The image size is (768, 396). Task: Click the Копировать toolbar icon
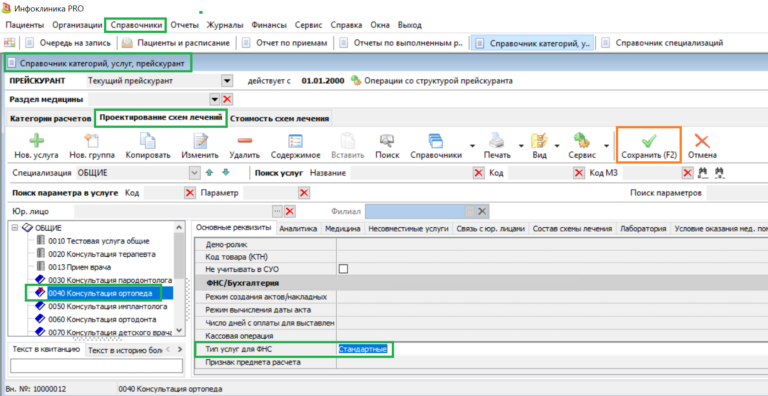click(147, 141)
